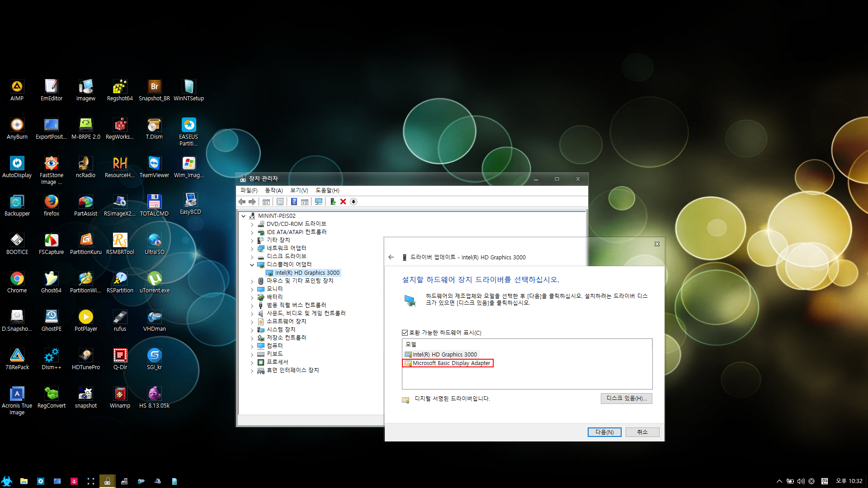Screen dimensions: 868x488
Task: Collapse the 디스플레이 어댑터 node
Action: pos(252,265)
